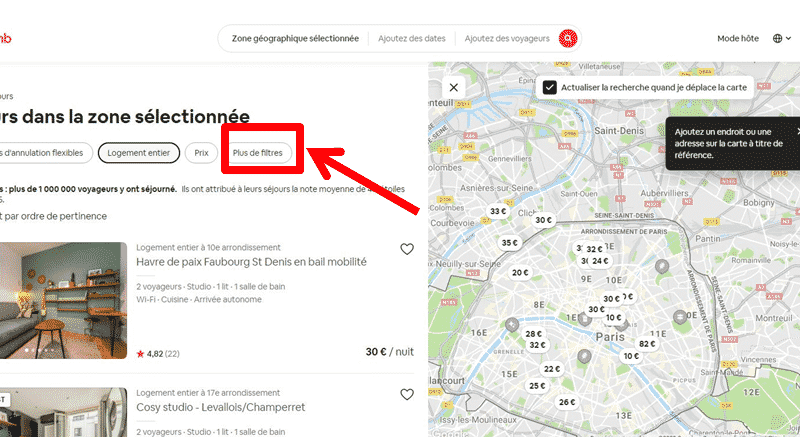Click the 'Saint-Denis' label on the map
Viewport: 800px width, 437px height.
619,131
